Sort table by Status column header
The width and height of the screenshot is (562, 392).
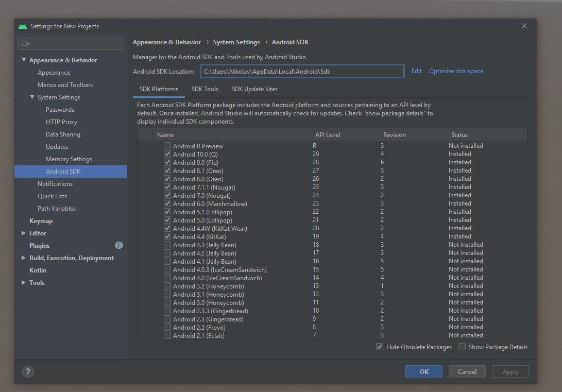point(487,135)
